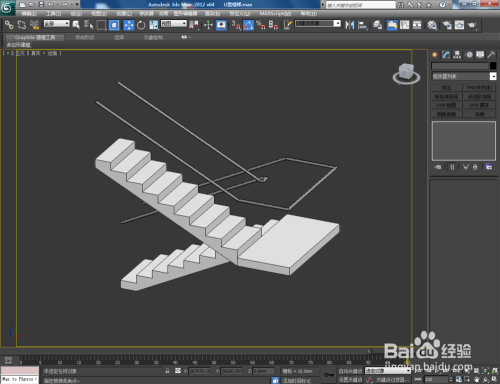Open the selection filter dropdown
The image size is (500, 384).
pos(57,24)
